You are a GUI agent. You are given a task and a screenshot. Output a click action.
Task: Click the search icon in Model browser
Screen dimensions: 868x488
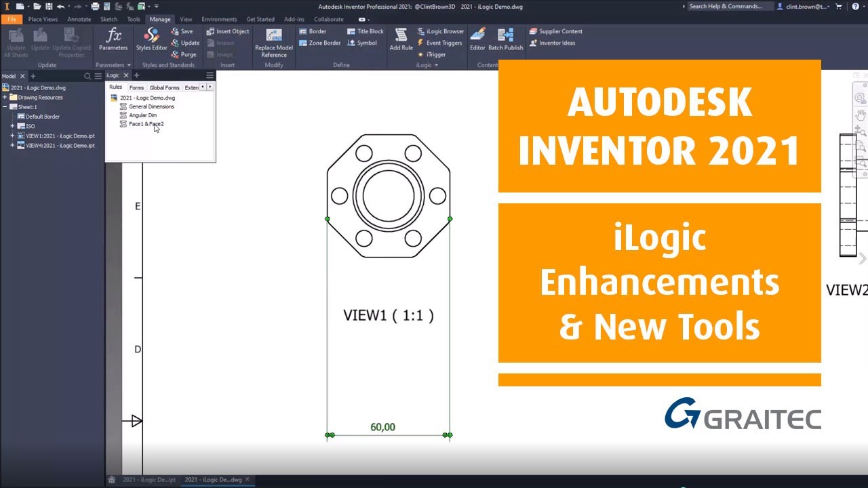[x=87, y=76]
